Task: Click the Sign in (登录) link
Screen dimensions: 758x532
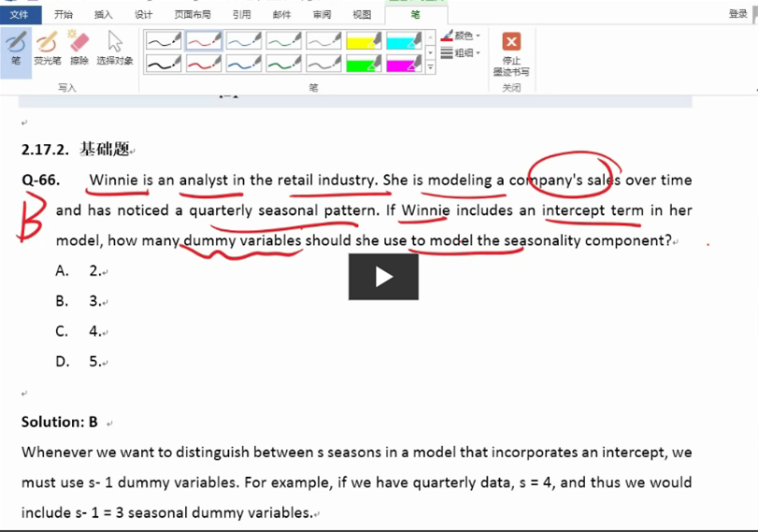Action: point(737,14)
